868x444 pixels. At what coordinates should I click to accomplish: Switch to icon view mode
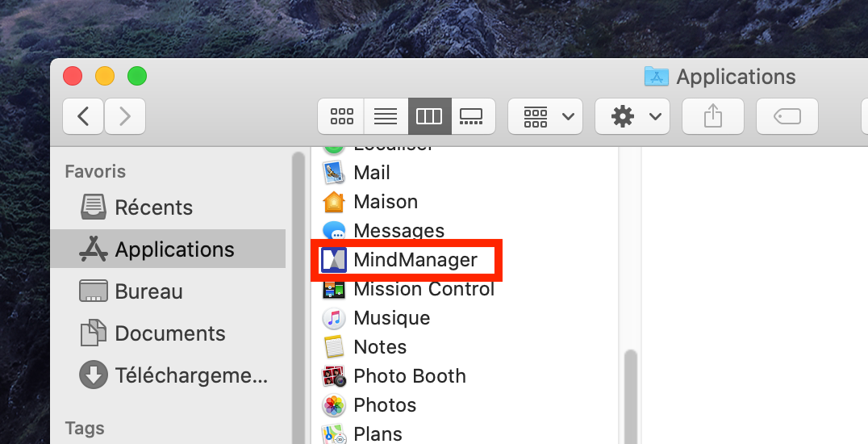point(341,117)
